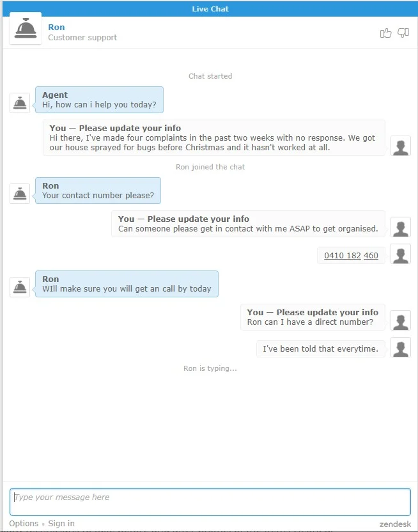Screen dimensions: 418x532
Task: Click user avatar beside 'Ron can I have a direct number?'
Action: click(x=401, y=320)
